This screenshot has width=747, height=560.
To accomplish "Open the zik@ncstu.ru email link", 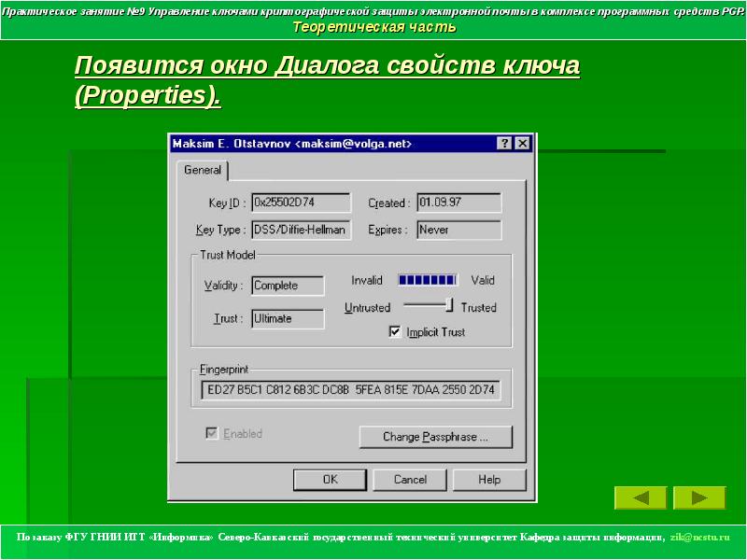I will [x=699, y=538].
